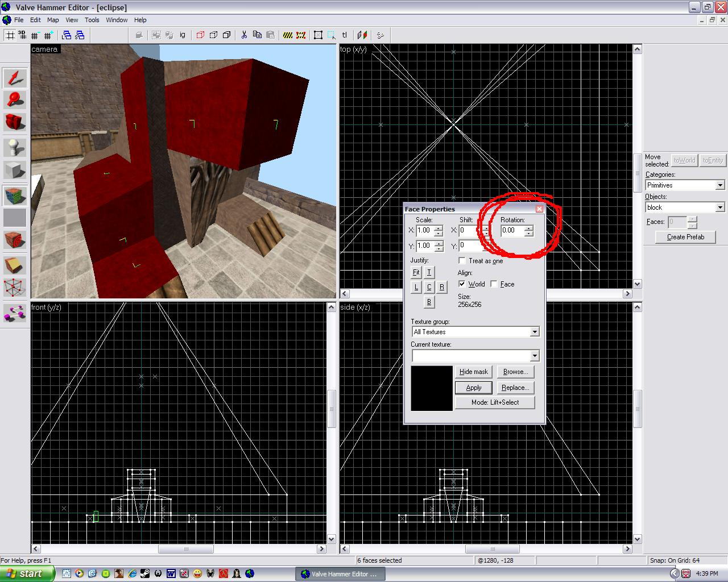This screenshot has height=582, width=728.
Task: Select the Vertex manipulation tool
Action: (15, 288)
